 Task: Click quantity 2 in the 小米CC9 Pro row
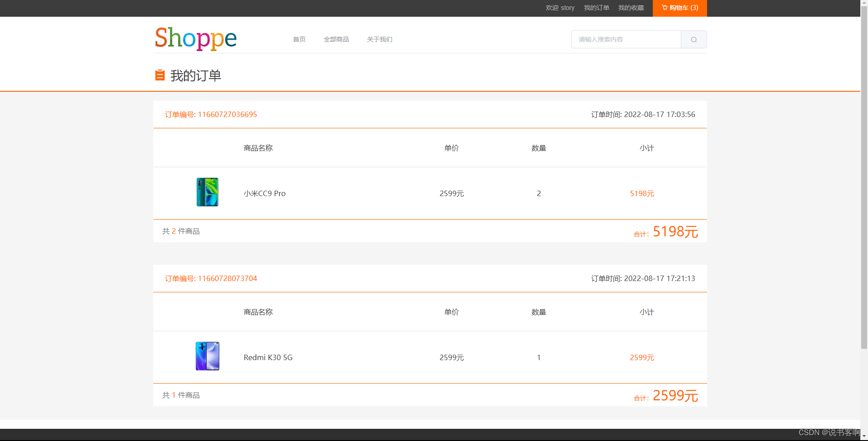539,193
